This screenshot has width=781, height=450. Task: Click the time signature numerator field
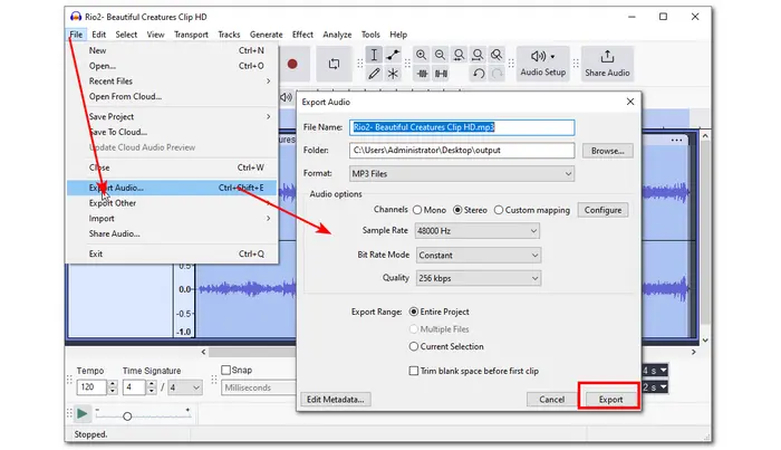click(134, 387)
